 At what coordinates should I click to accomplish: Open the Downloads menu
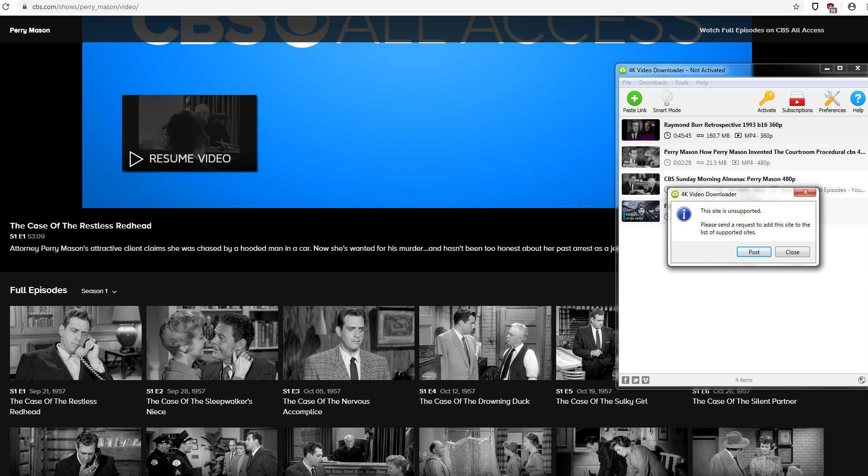tap(653, 83)
